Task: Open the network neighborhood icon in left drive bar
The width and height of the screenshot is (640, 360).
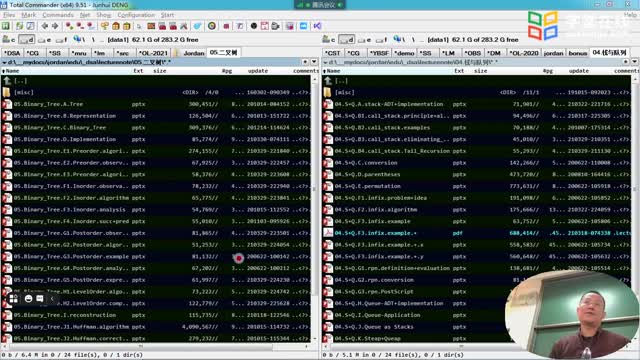Action: [78, 40]
